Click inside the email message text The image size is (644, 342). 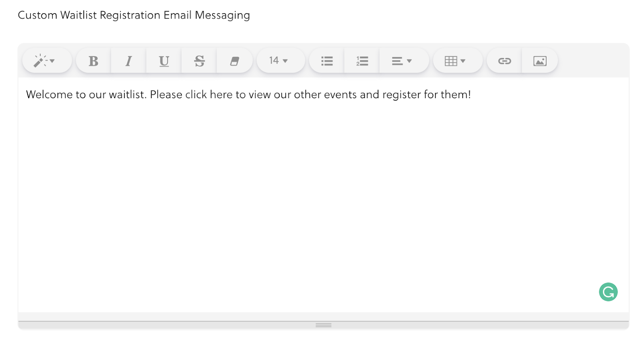[x=248, y=95]
